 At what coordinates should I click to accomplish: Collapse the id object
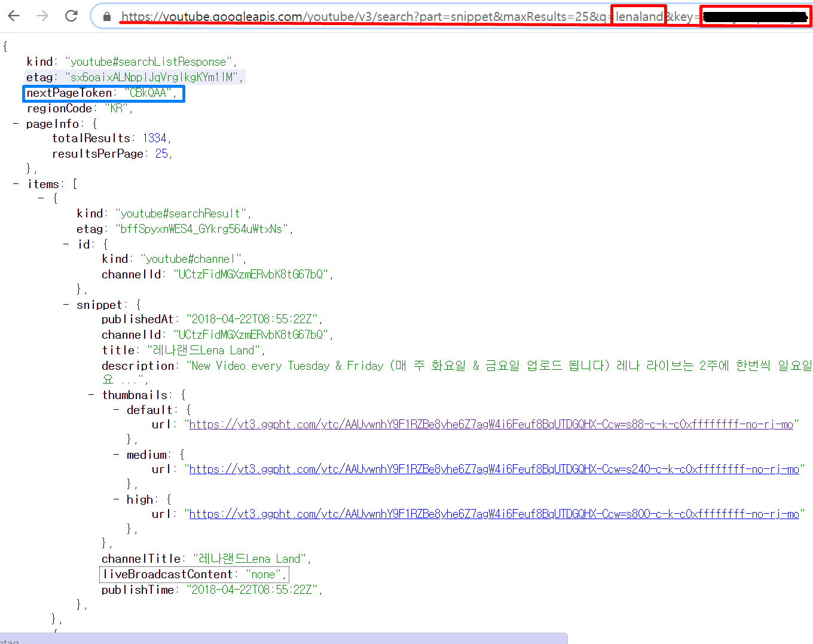tap(66, 244)
